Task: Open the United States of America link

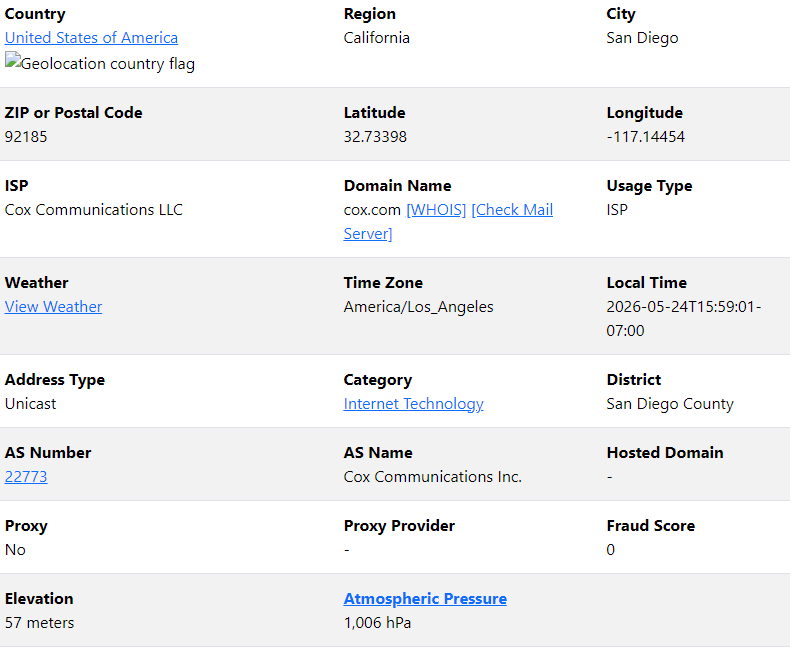Action: 91,38
